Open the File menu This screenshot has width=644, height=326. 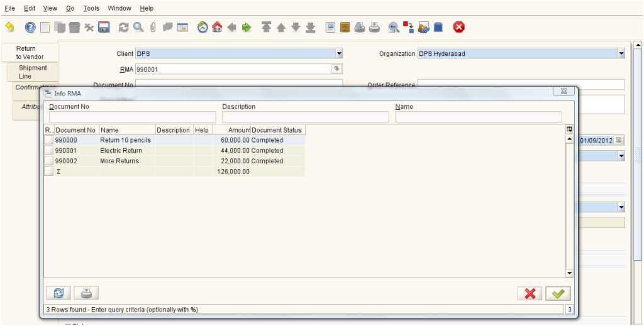coord(9,8)
